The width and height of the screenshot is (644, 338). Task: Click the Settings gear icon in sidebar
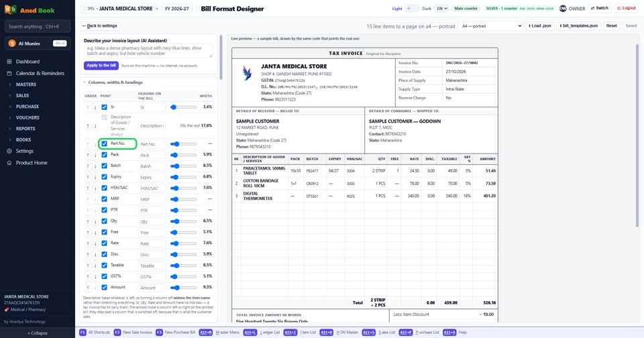tap(9, 151)
